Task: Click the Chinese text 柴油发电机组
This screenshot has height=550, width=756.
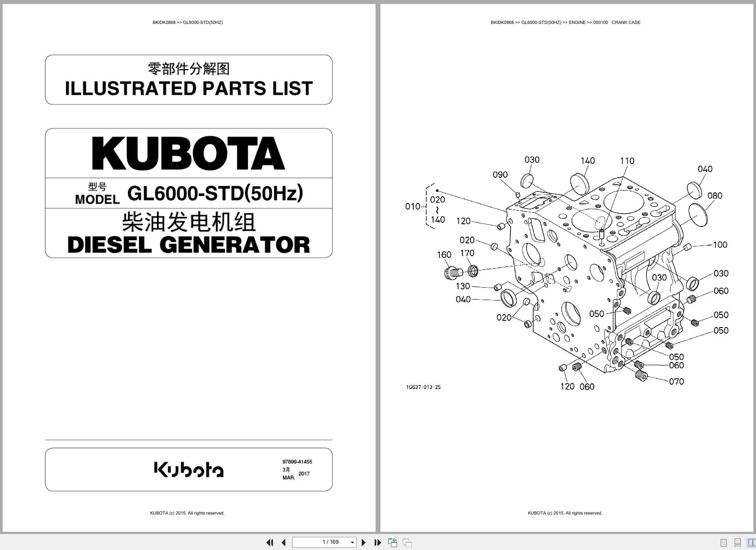Action: (189, 222)
